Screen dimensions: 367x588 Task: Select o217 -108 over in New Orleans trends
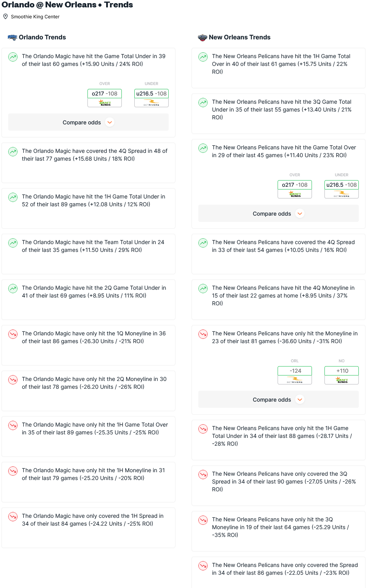pos(295,189)
